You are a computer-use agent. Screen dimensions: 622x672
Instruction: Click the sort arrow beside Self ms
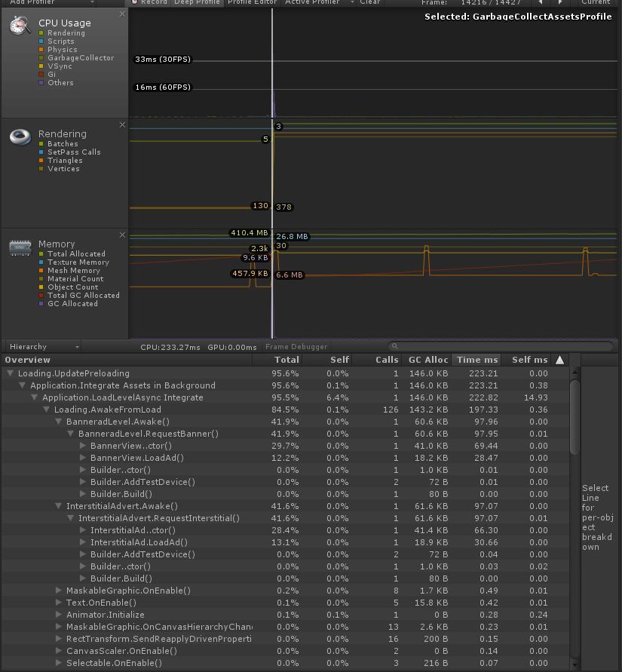coord(559,360)
